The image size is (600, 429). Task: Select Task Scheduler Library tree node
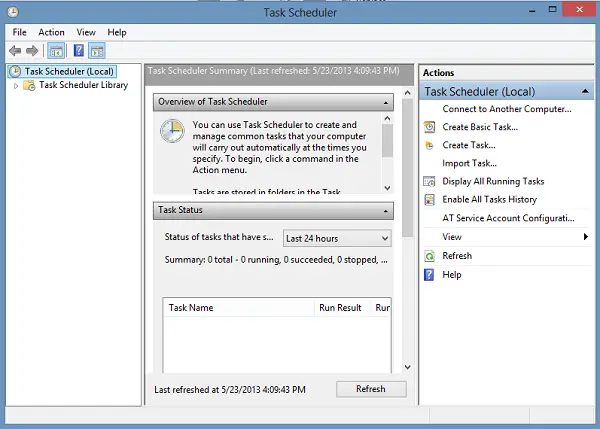83,85
